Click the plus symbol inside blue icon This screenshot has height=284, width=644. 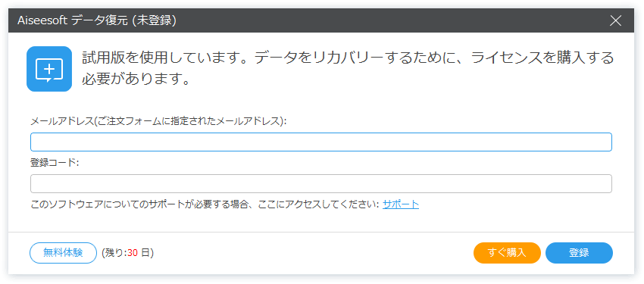point(49,68)
